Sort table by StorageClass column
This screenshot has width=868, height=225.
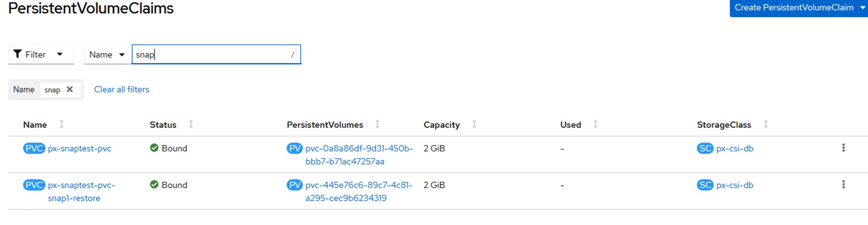(766, 125)
